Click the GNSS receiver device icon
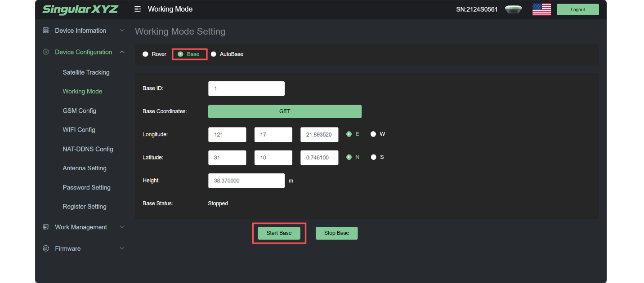644x283 pixels. point(513,9)
